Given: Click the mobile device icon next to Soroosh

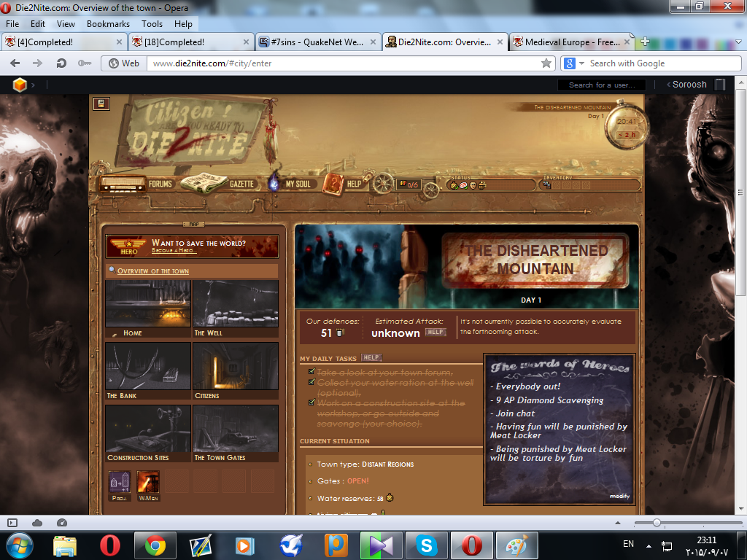Looking at the screenshot, I should click(720, 85).
